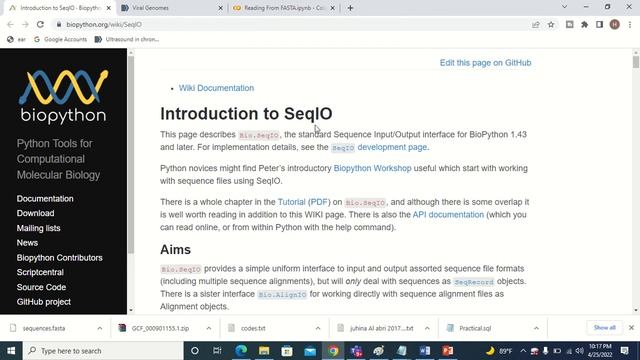640x360 pixels.
Task: Open News in the sidebar
Action: tap(27, 243)
